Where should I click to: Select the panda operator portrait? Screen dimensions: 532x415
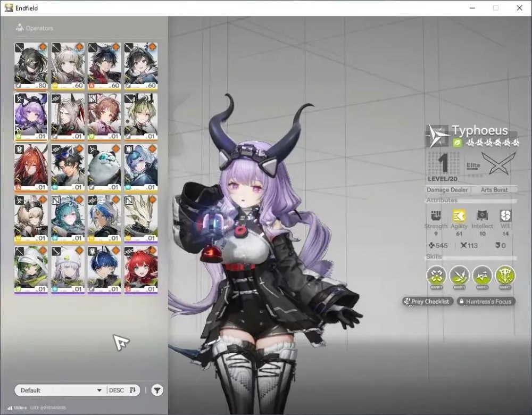tap(104, 168)
